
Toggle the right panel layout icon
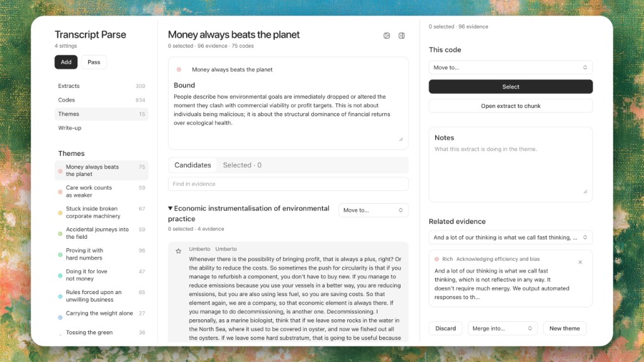(x=401, y=36)
